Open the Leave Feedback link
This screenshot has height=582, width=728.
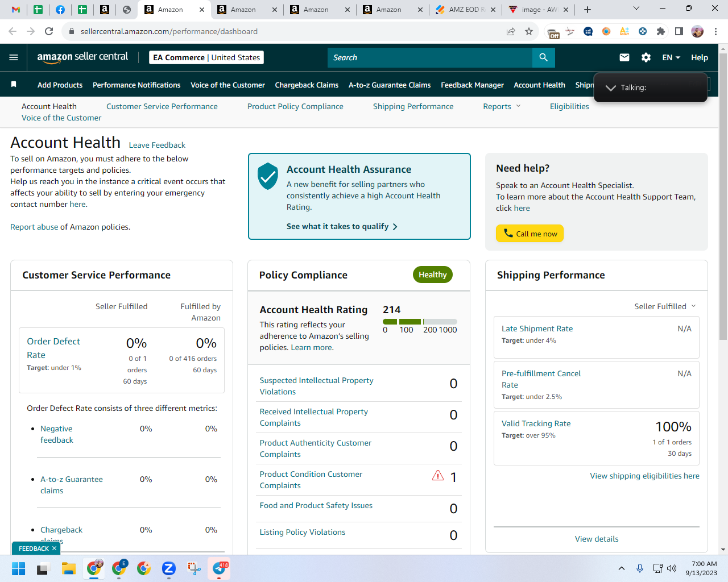[157, 145]
